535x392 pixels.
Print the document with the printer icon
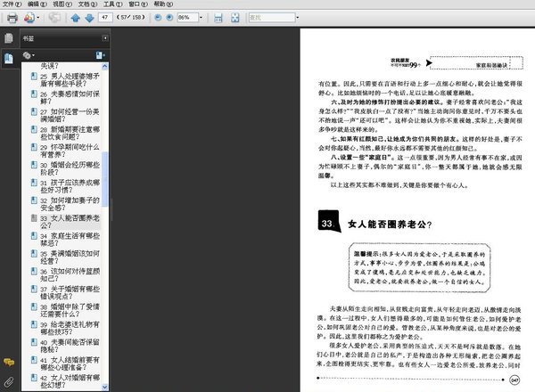point(12,18)
